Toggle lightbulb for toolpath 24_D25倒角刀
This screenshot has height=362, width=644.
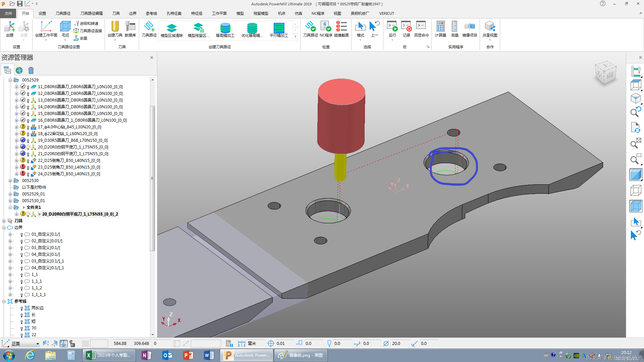coord(28,174)
